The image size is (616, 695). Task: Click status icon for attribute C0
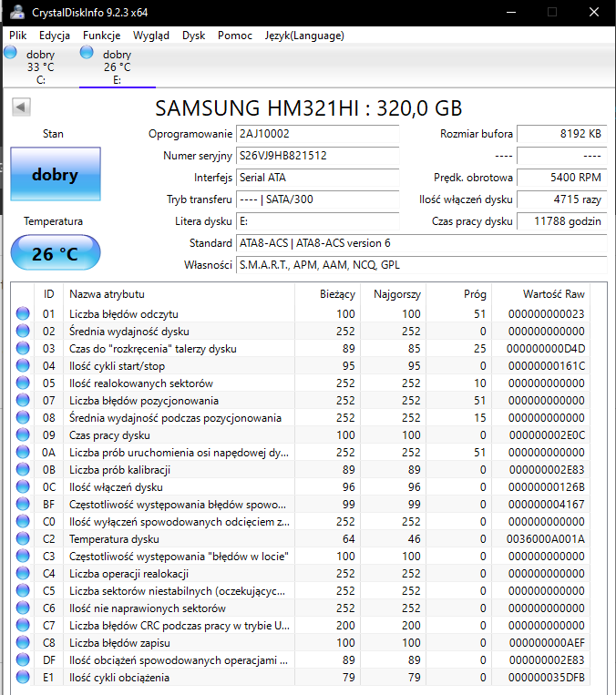click(x=23, y=521)
